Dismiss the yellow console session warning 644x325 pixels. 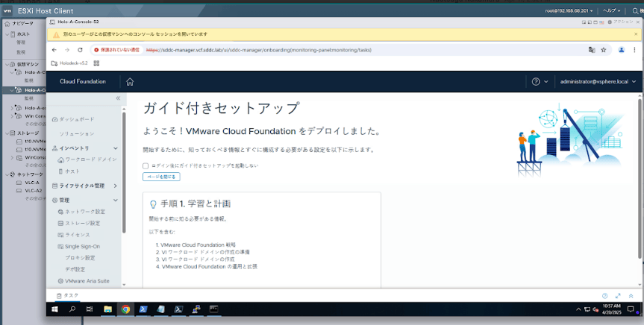pos(636,34)
